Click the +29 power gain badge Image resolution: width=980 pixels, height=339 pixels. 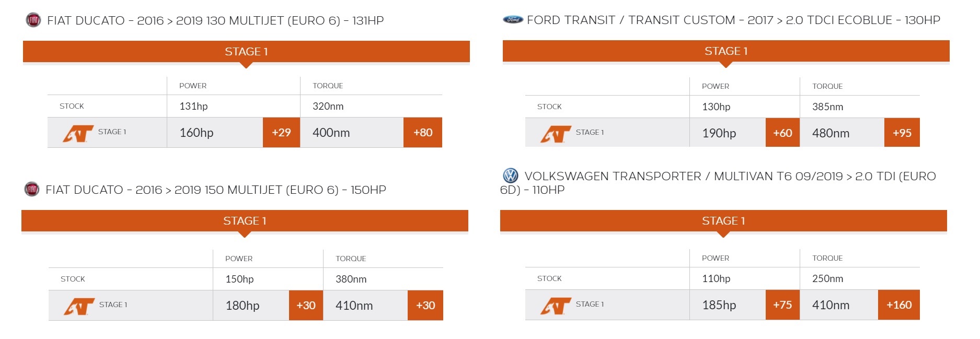pyautogui.click(x=281, y=132)
